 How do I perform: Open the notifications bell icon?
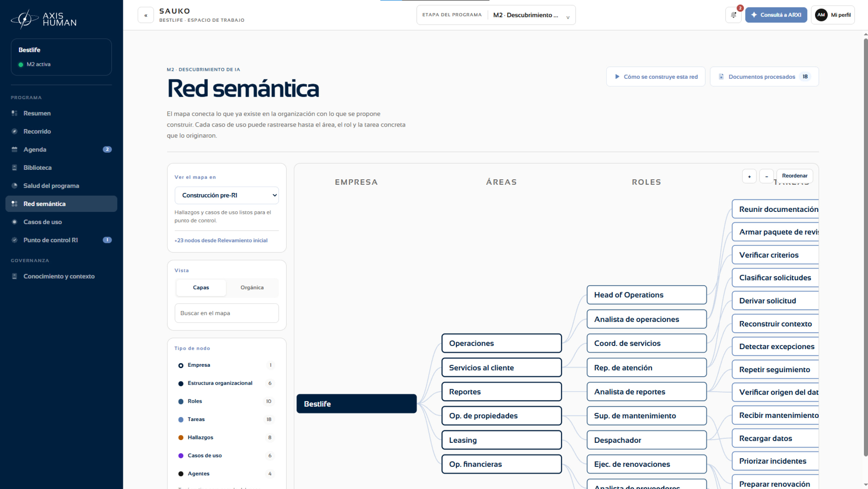click(x=734, y=15)
